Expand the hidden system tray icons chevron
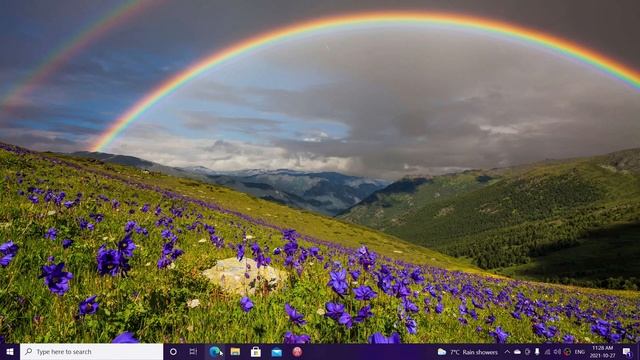 (507, 352)
